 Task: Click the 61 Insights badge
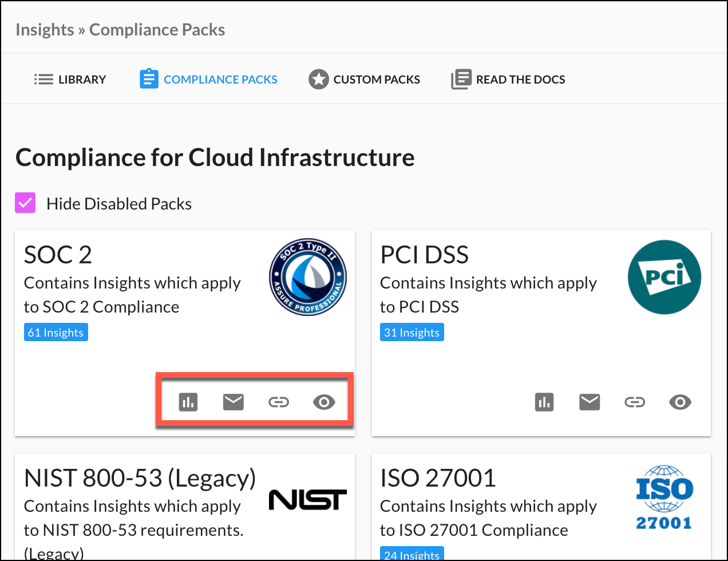click(56, 333)
